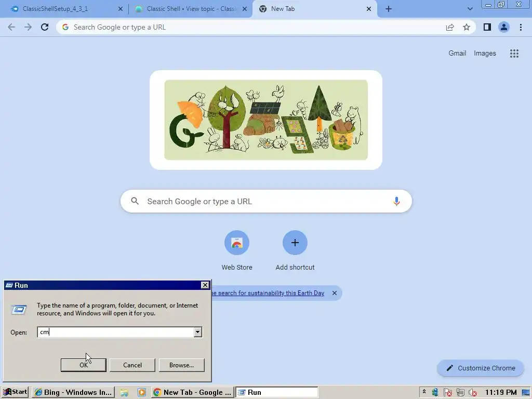The height and width of the screenshot is (399, 532).
Task: Cancel the Run dialog
Action: 132,365
